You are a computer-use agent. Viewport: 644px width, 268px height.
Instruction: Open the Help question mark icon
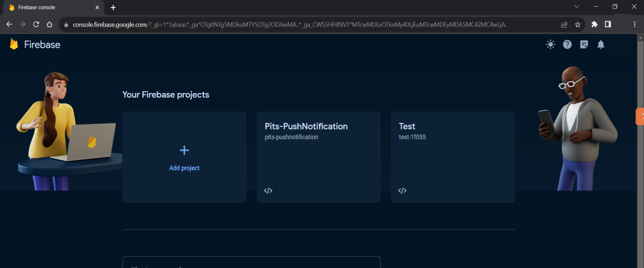coord(567,44)
